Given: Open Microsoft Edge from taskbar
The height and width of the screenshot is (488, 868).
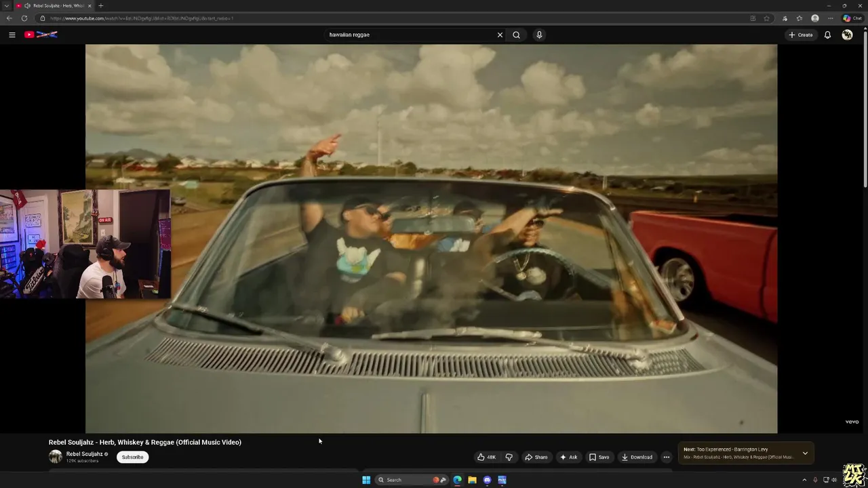Looking at the screenshot, I should (x=457, y=480).
